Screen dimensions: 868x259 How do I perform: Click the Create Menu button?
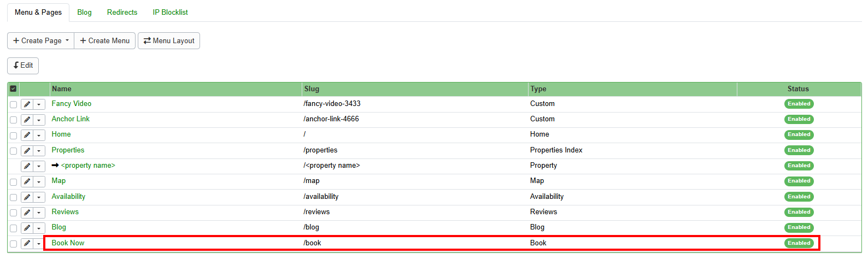[104, 40]
